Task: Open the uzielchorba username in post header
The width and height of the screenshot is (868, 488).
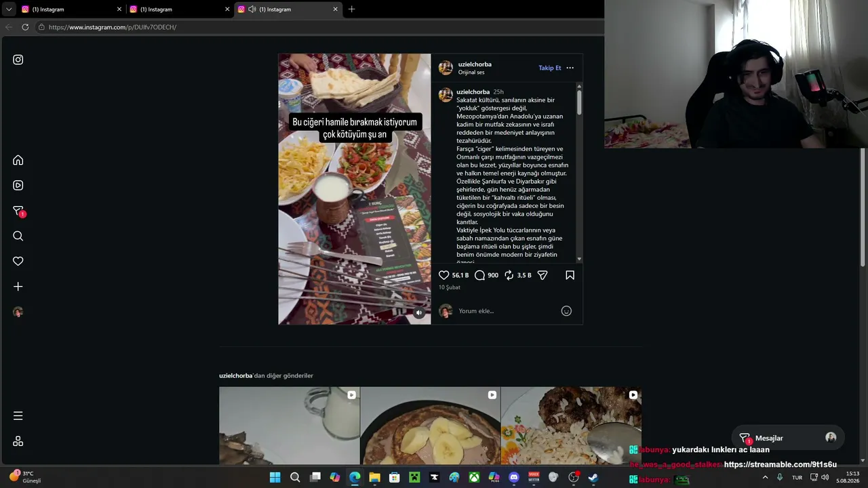Action: [x=475, y=64]
